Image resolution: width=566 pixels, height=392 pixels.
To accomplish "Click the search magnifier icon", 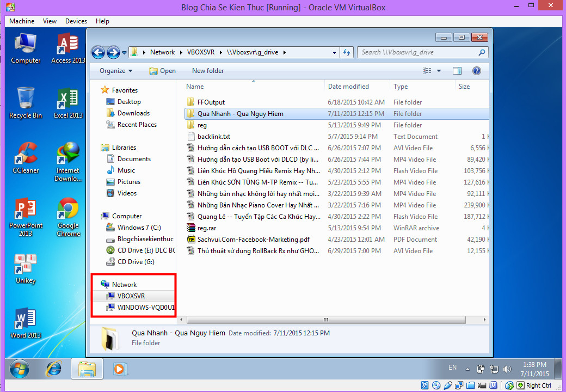I will (x=482, y=52).
